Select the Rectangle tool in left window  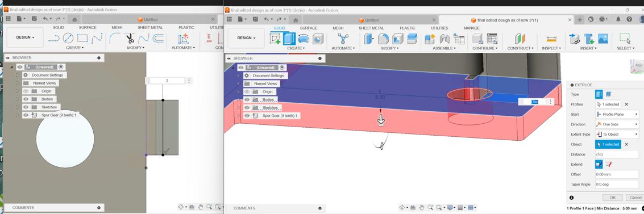coord(82,39)
